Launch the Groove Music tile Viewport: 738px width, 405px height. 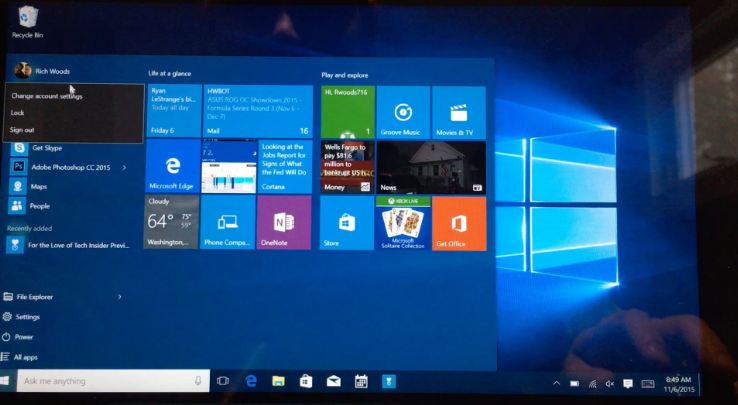point(404,112)
